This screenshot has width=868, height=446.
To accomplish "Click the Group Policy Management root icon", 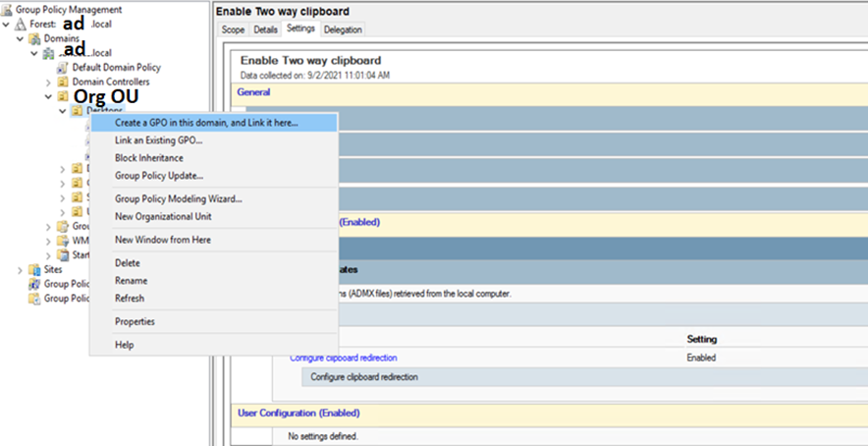I will (x=8, y=9).
